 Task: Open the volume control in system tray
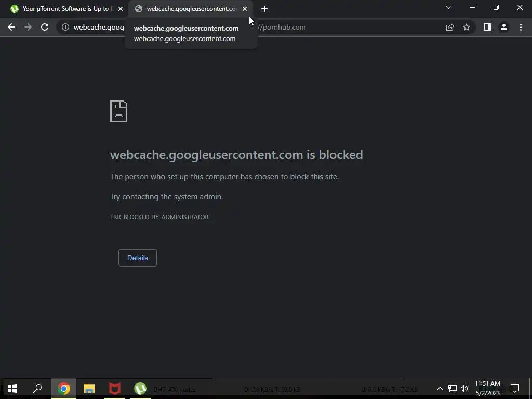(x=464, y=389)
